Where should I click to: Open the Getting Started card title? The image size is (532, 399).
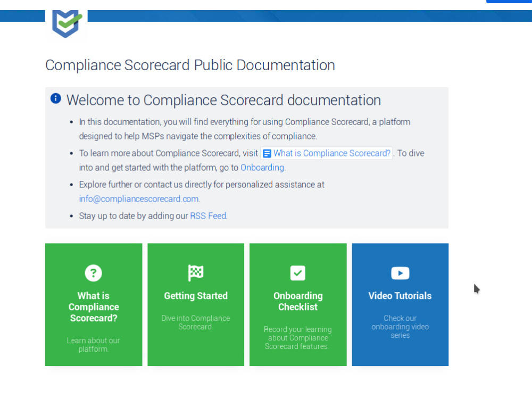(x=196, y=295)
